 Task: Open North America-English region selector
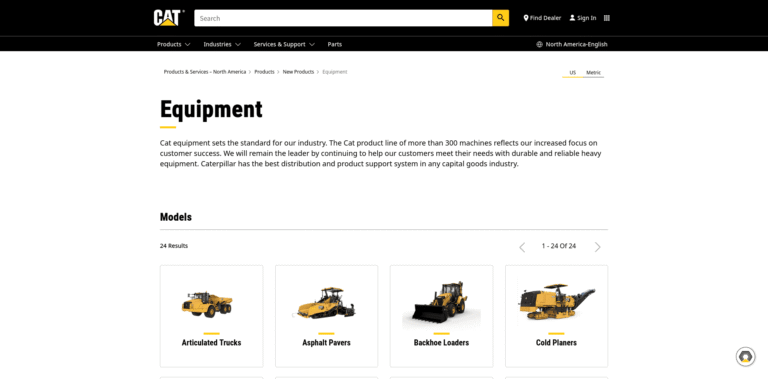point(572,44)
